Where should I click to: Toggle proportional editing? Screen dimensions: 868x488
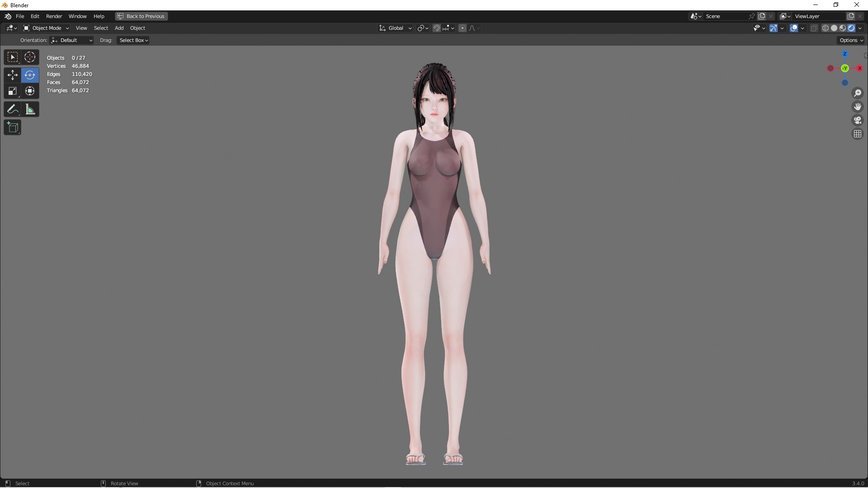(462, 28)
